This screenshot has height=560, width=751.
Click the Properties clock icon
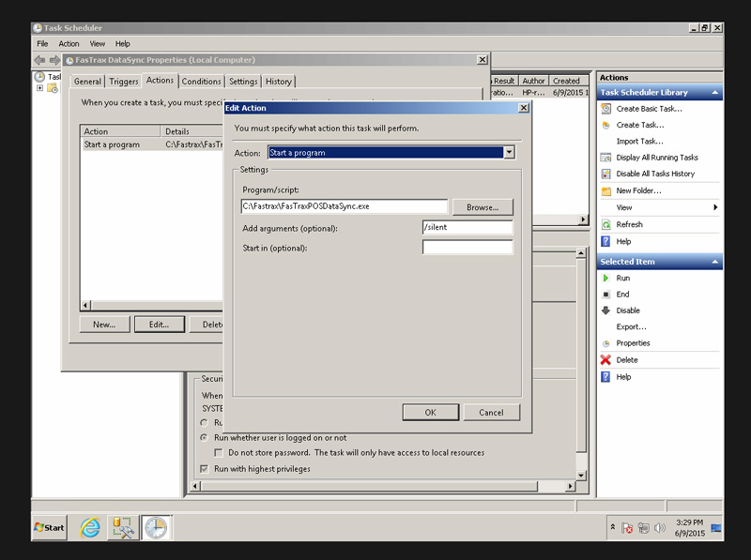coord(605,343)
